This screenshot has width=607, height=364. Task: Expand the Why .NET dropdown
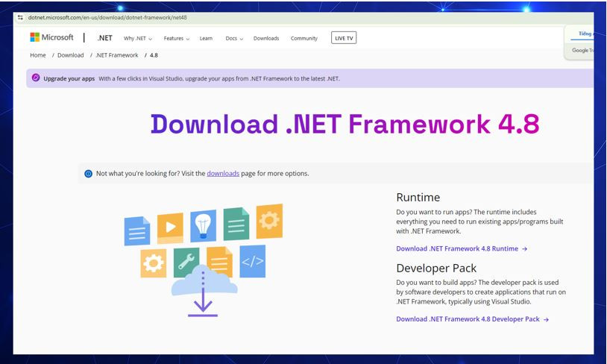[x=138, y=39]
